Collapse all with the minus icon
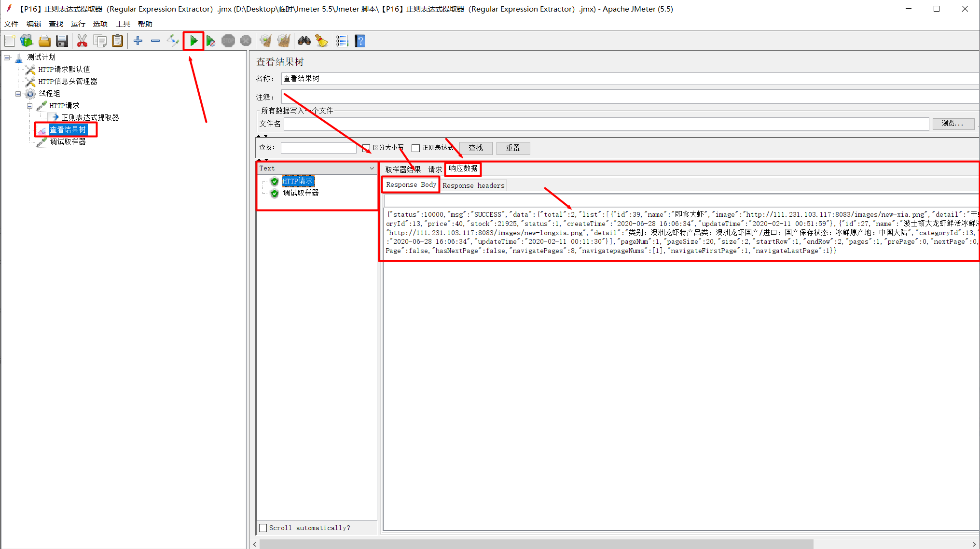This screenshot has width=980, height=549. [155, 41]
